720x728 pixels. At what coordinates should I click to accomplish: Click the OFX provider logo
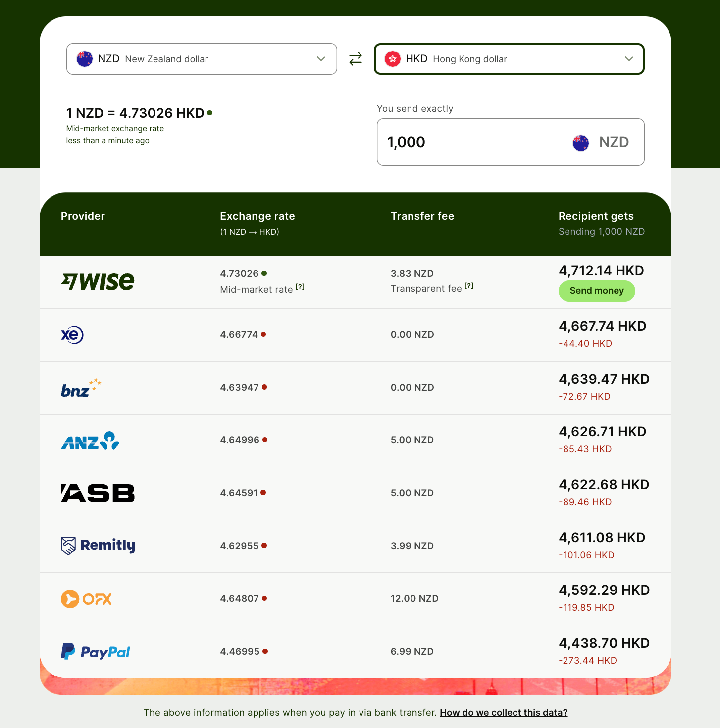[86, 599]
